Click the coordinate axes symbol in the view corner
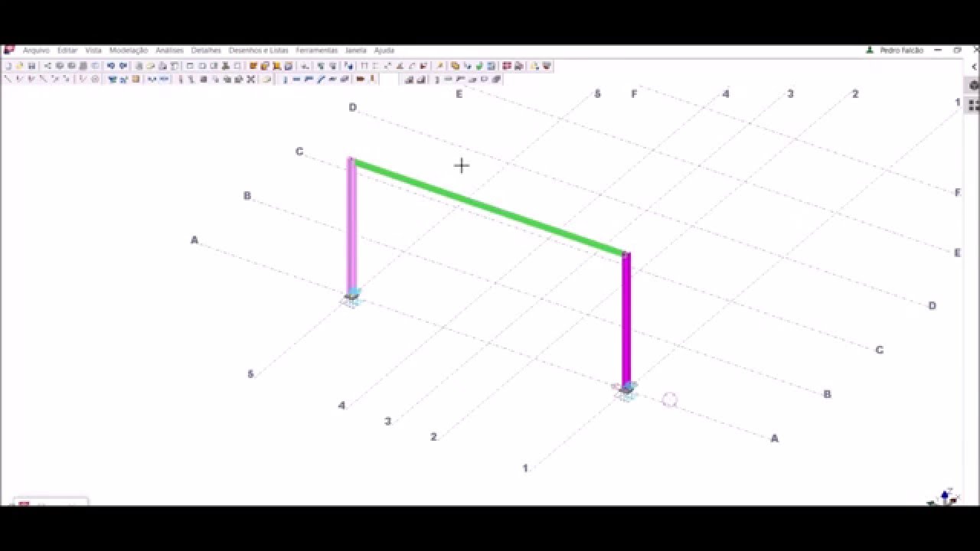Screen dimensions: 980x551 click(944, 497)
